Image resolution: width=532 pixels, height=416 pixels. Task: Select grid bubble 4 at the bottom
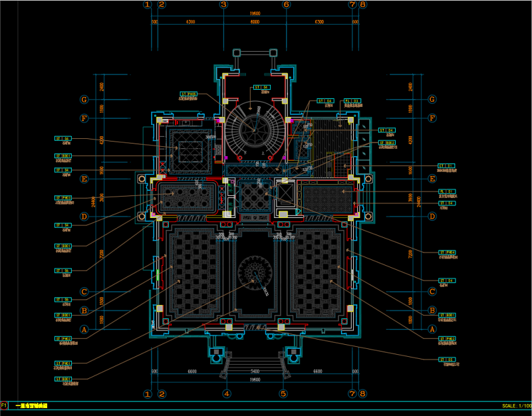tap(226, 393)
